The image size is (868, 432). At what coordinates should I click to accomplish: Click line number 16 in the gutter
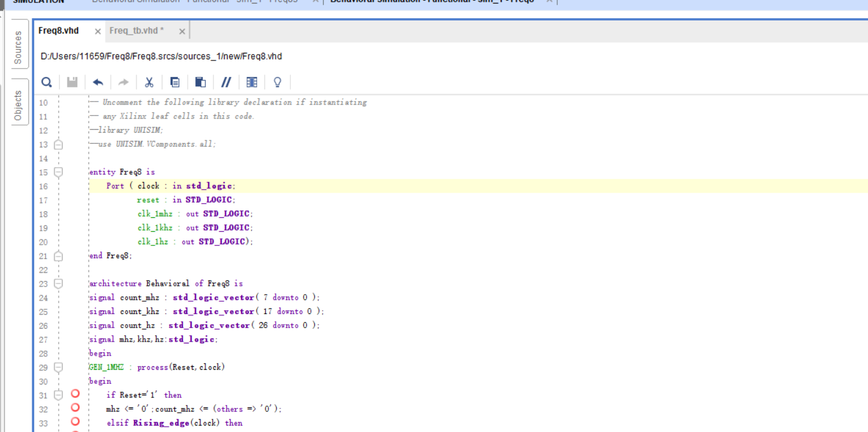click(43, 187)
